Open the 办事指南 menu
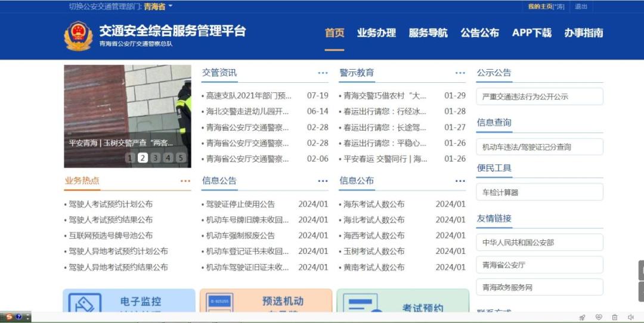The image size is (644, 323). pos(584,33)
